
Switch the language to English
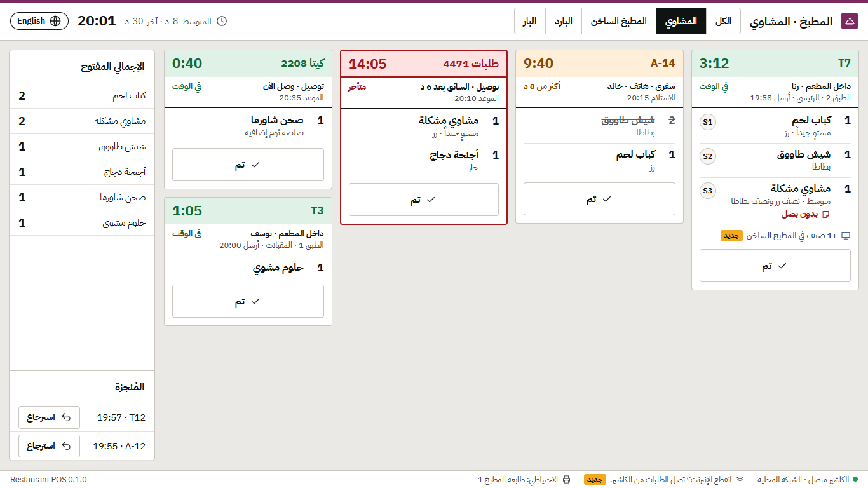coord(39,21)
